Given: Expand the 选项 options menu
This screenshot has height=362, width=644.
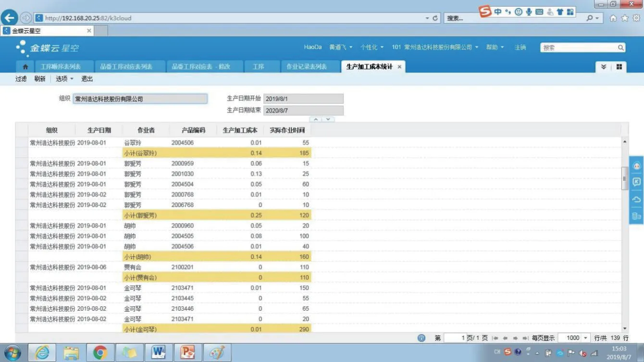Looking at the screenshot, I should click(x=64, y=79).
